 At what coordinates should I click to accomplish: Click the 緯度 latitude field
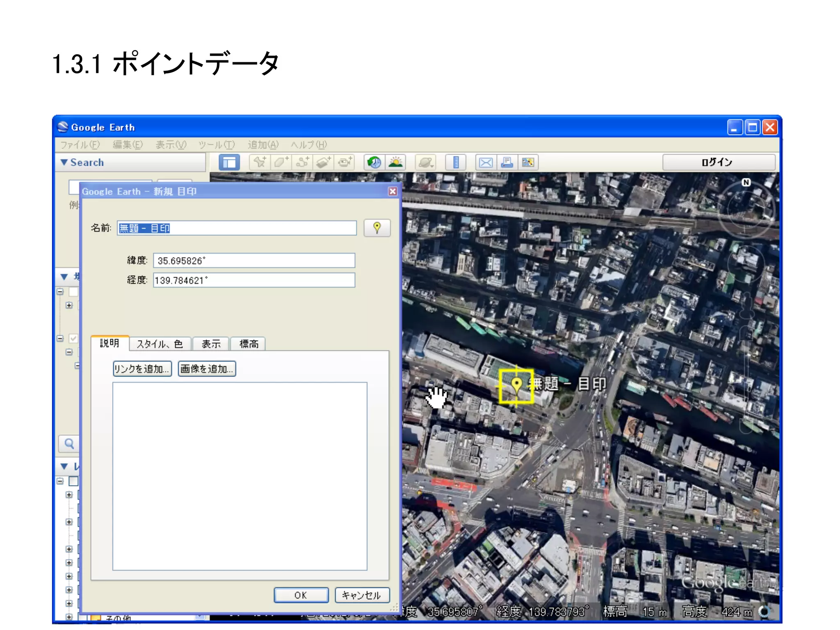(254, 260)
